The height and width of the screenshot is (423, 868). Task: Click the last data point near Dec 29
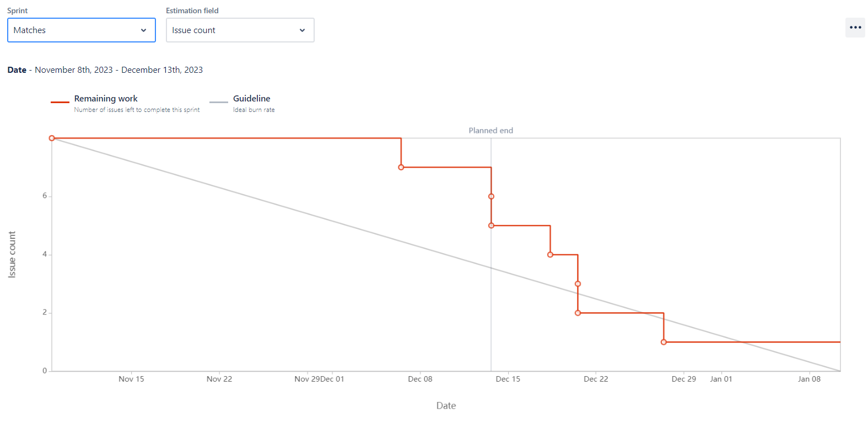tap(664, 342)
